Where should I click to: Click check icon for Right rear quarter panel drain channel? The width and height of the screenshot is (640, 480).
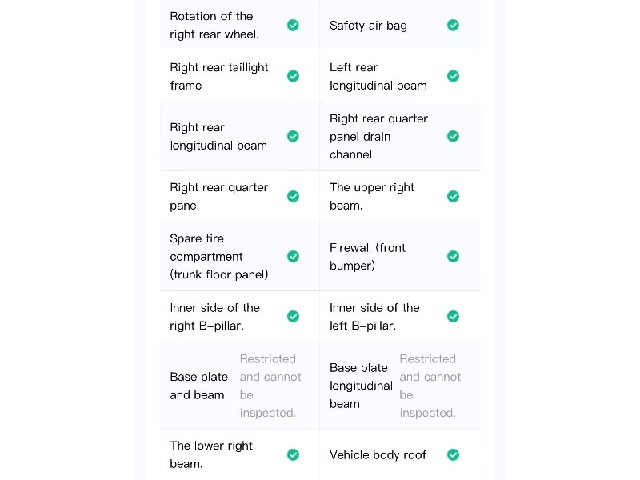tap(453, 136)
